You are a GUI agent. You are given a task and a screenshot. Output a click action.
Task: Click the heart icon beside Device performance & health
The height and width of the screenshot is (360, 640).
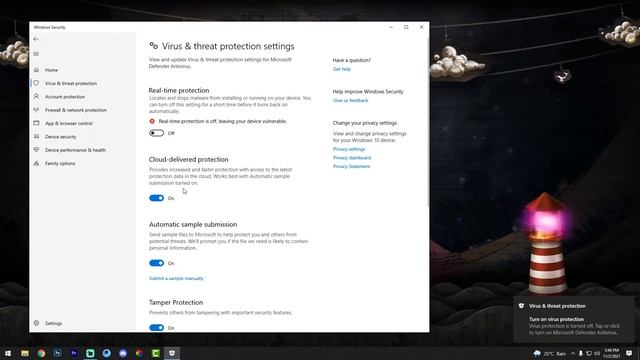click(x=36, y=150)
